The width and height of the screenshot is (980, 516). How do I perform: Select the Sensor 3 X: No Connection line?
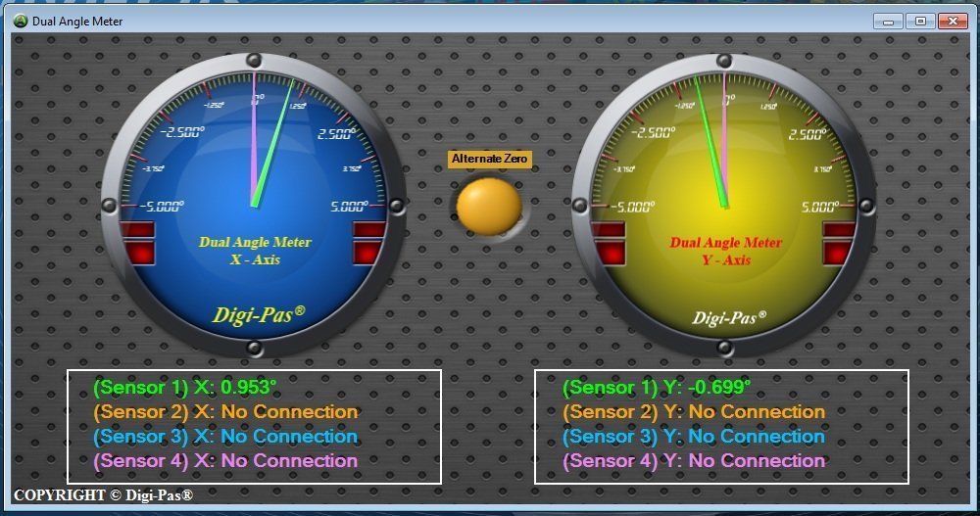pyautogui.click(x=225, y=436)
